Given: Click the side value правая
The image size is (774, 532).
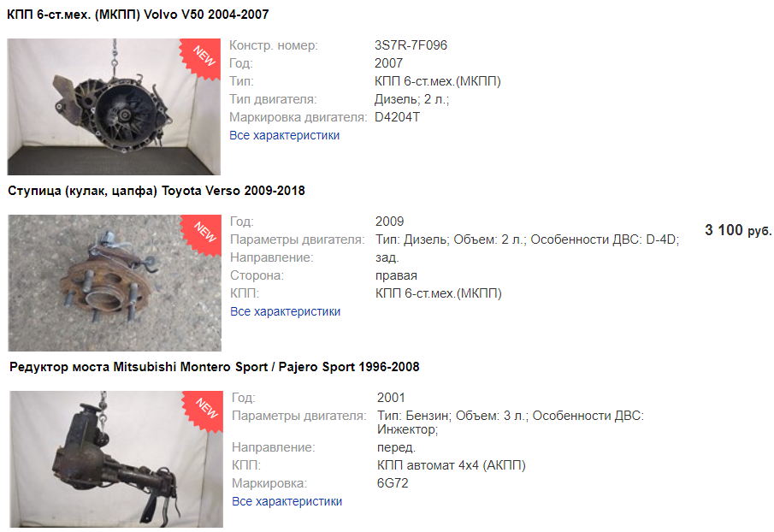Looking at the screenshot, I should click(396, 276).
